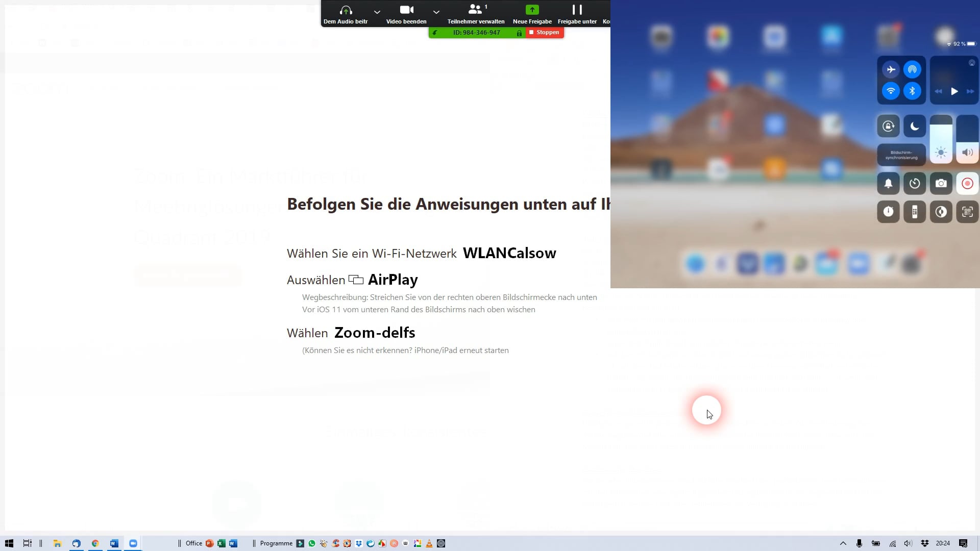Click the clock showing 20:24
This screenshot has height=551, width=980.
click(943, 543)
